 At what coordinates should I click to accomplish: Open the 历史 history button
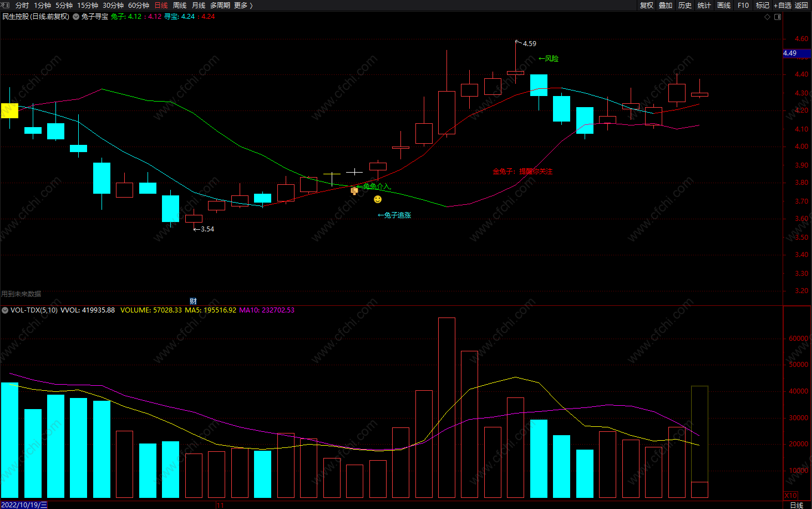[x=685, y=5]
